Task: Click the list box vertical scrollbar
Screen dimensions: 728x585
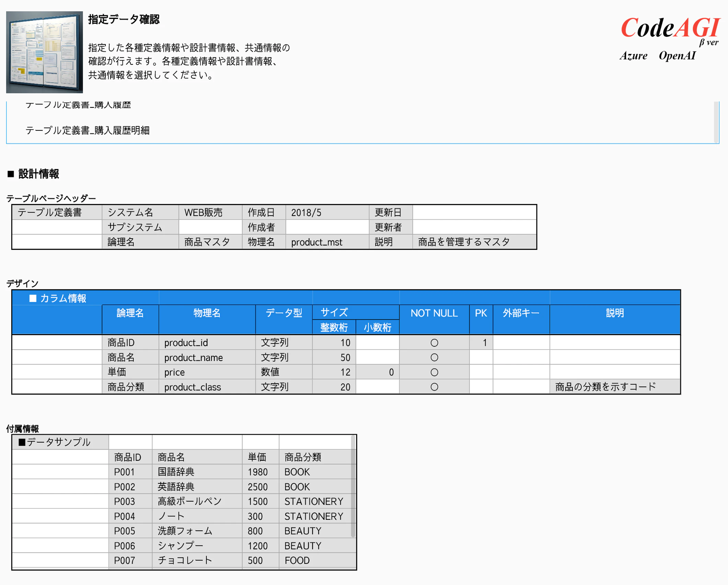Action: coord(716,122)
